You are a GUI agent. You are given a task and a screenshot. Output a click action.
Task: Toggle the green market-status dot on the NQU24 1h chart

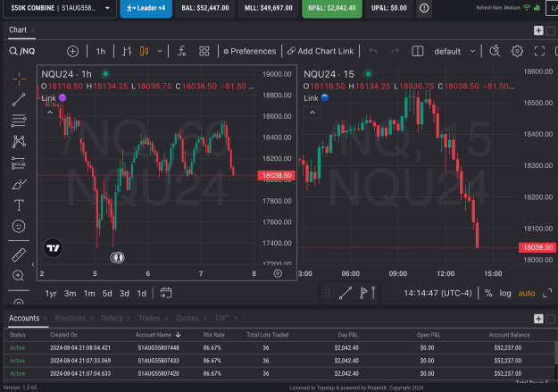[105, 74]
